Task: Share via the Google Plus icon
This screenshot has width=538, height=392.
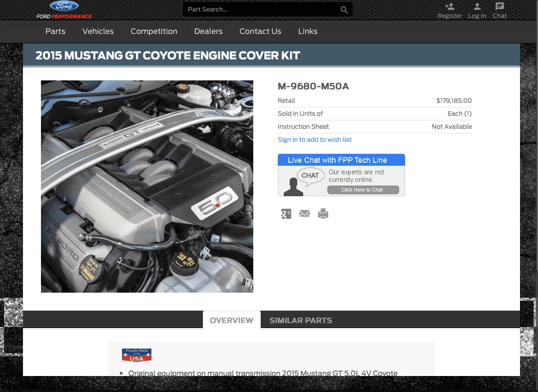Action: [x=286, y=214]
